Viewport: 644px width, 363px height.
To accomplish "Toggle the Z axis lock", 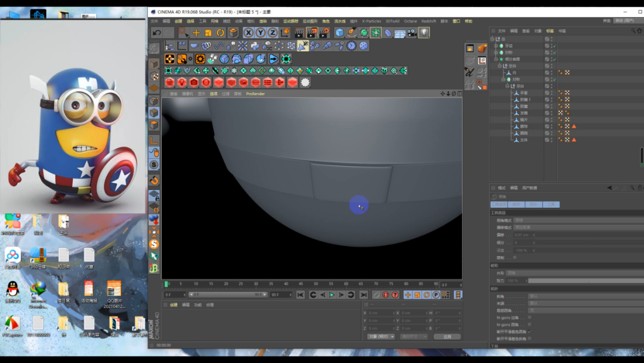I will pos(273,32).
